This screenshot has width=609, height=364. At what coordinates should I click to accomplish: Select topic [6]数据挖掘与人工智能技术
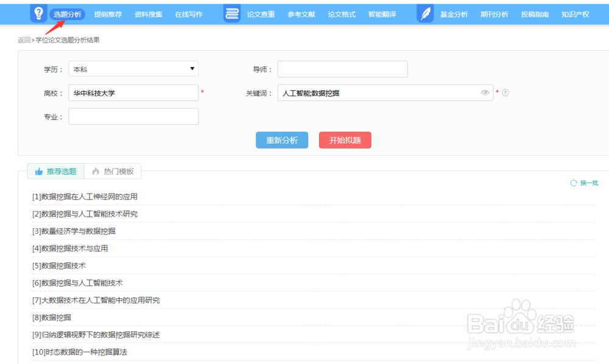pos(77,283)
